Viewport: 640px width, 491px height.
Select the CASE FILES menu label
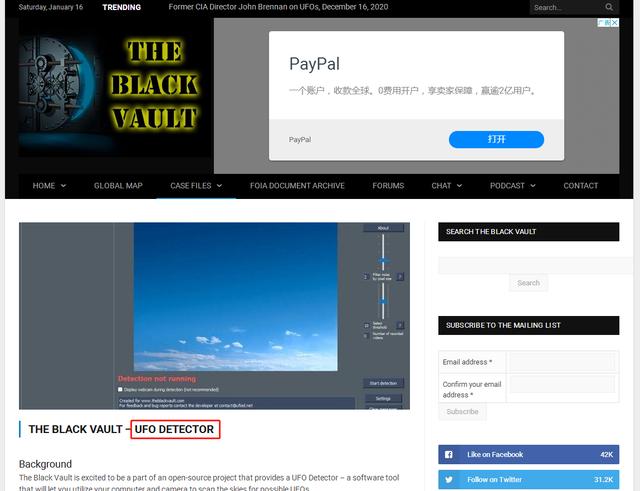[x=191, y=186]
